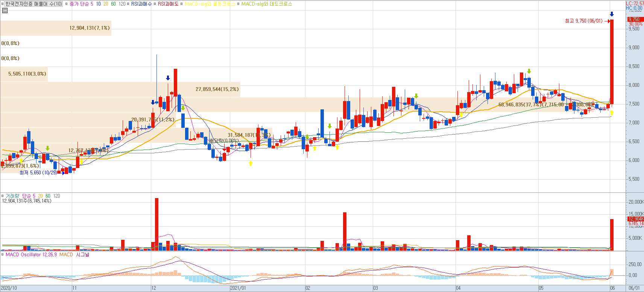This screenshot has width=644, height=292.
Task: Click the 8,500 price axis label
Action: click(x=634, y=67)
